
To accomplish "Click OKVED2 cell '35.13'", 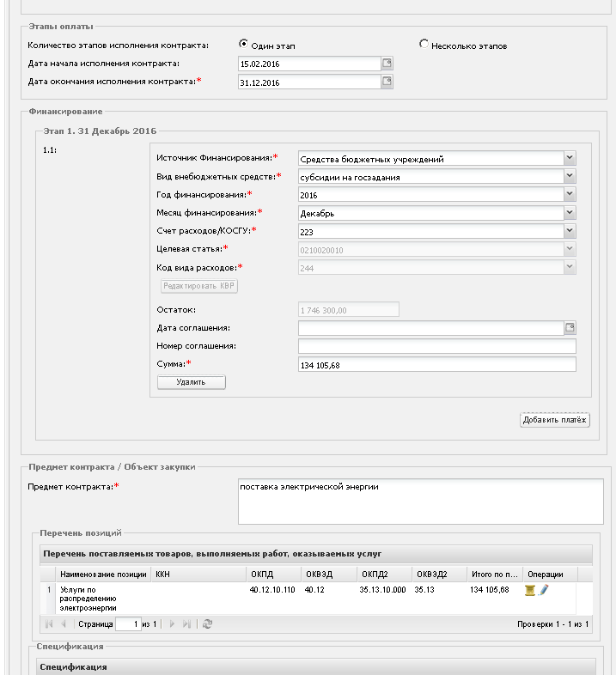I will [424, 590].
